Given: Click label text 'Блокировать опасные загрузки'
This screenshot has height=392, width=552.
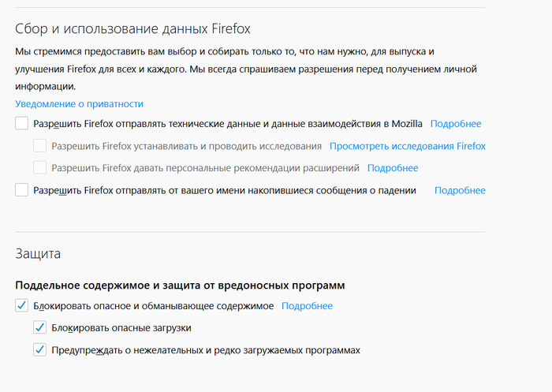Looking at the screenshot, I should point(121,328).
